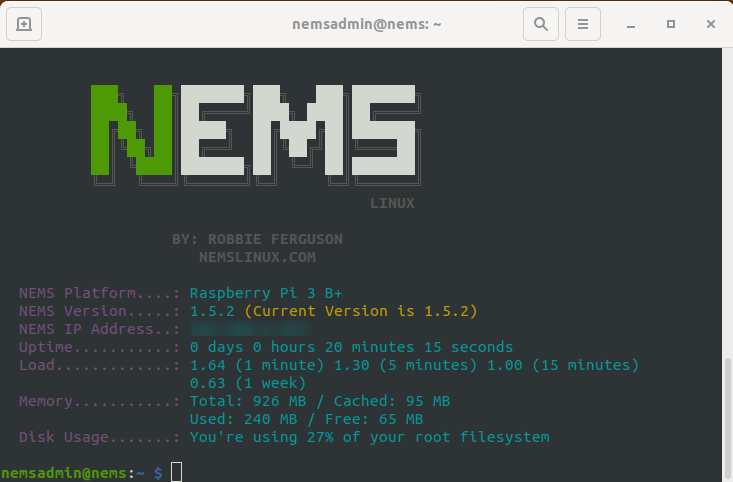Viewport: 733px width, 482px height.
Task: Click the blurred IP address value
Action: (250, 329)
